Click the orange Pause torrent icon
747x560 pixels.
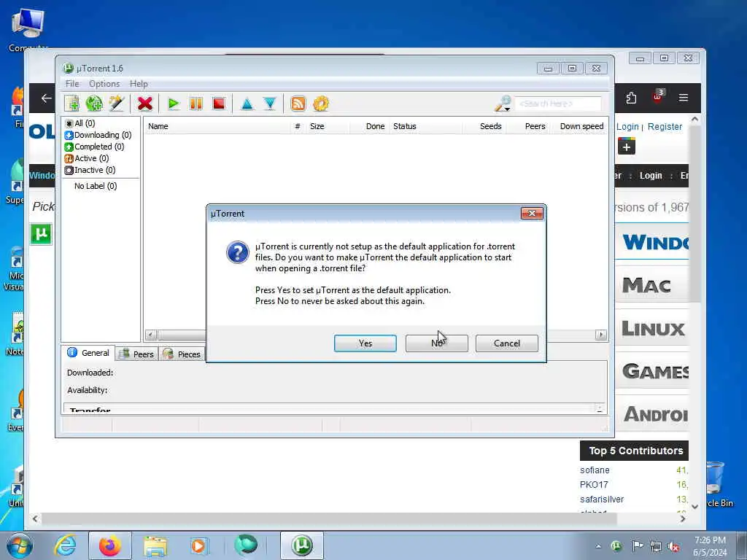point(196,104)
